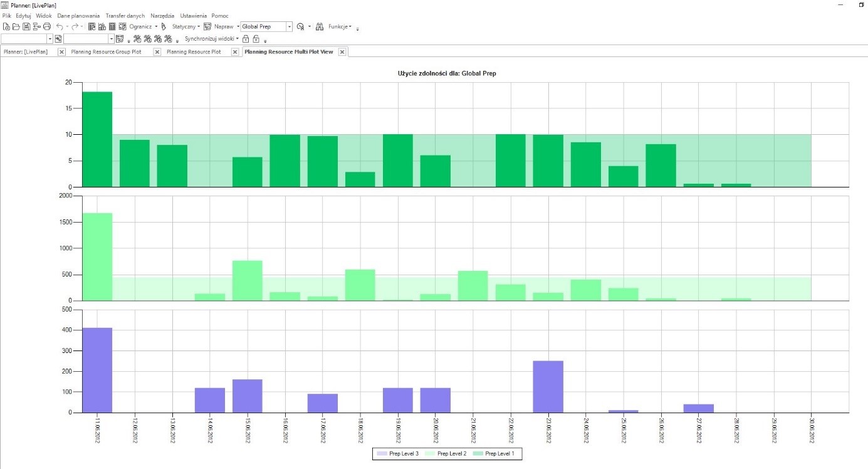Click the Prep Level 2 legend swatch

point(429,453)
